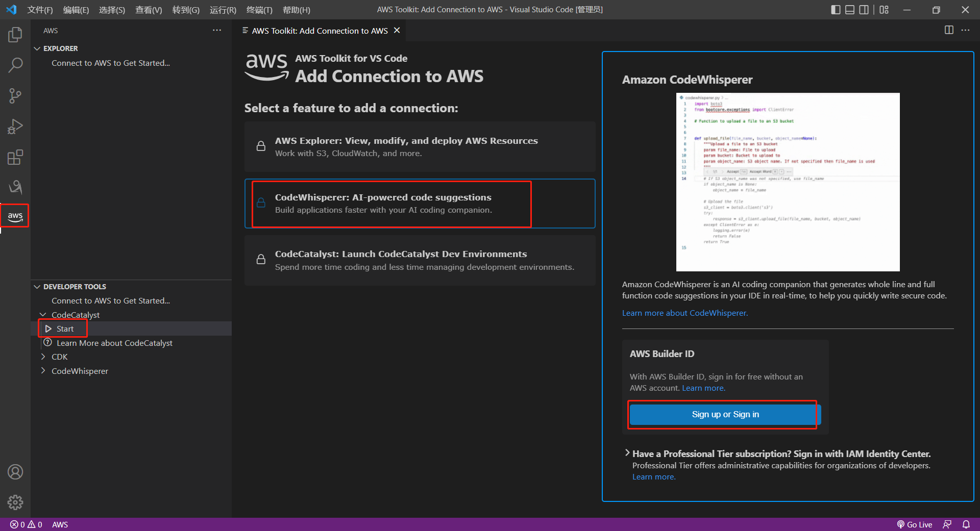Click the CodeWhisperer code preview image
The image size is (980, 531).
(x=788, y=182)
